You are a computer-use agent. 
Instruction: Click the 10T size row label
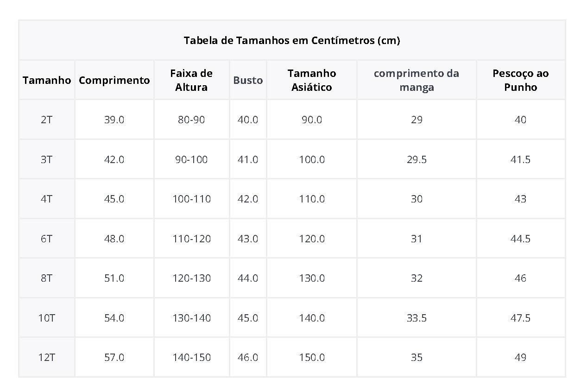click(46, 318)
